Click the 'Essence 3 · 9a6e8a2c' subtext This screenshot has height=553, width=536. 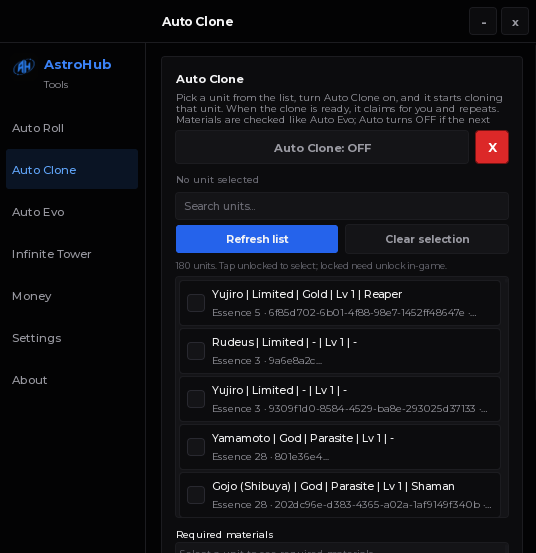point(267,361)
